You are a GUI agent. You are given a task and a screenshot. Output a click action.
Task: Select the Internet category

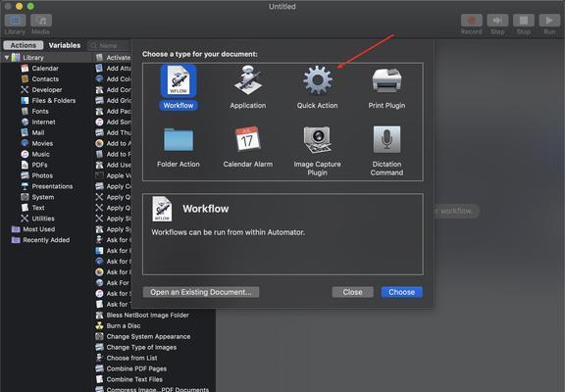pos(43,122)
